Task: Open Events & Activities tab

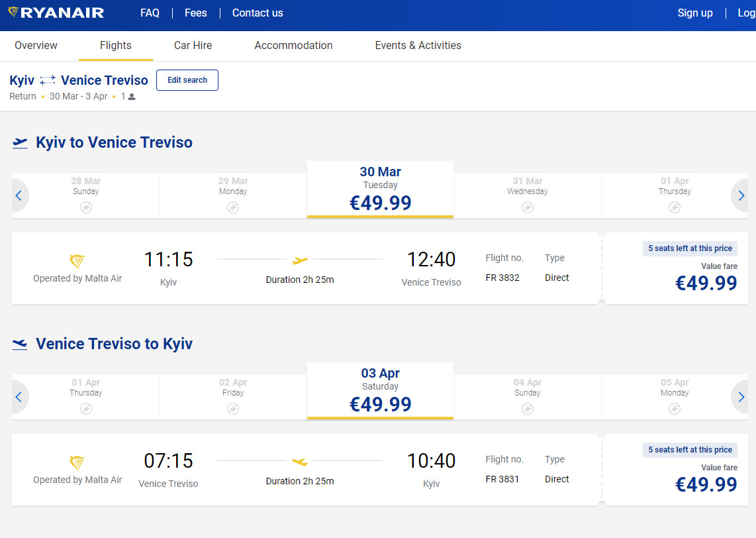Action: pos(418,45)
